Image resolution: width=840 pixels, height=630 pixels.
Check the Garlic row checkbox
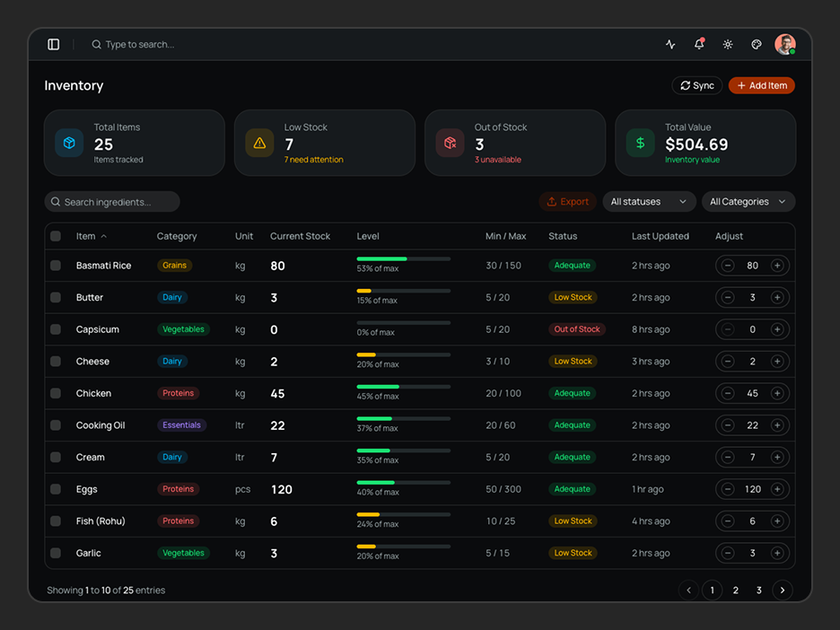(56, 553)
